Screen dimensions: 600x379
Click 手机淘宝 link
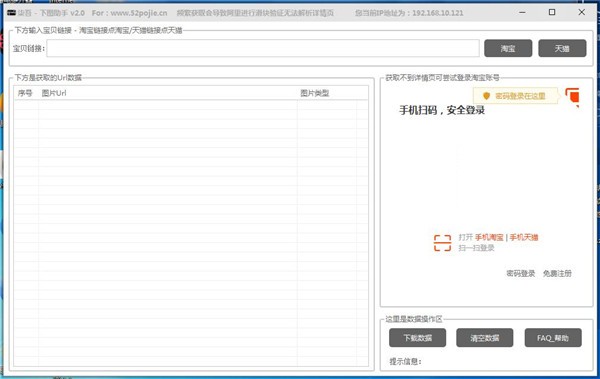coord(489,237)
